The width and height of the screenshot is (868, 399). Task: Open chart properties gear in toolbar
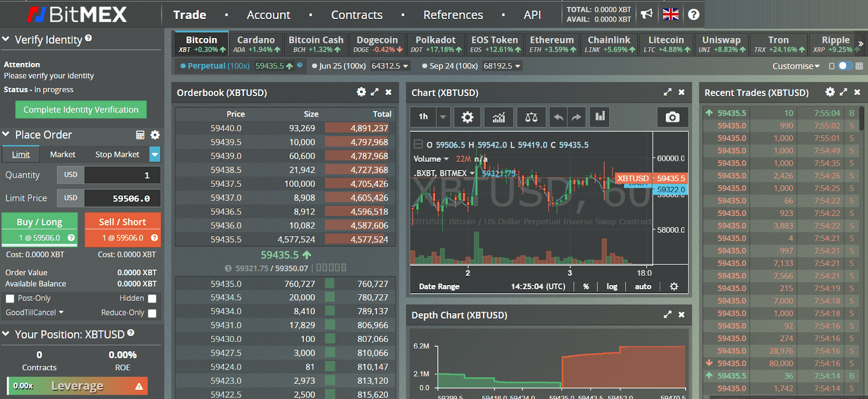(x=467, y=117)
